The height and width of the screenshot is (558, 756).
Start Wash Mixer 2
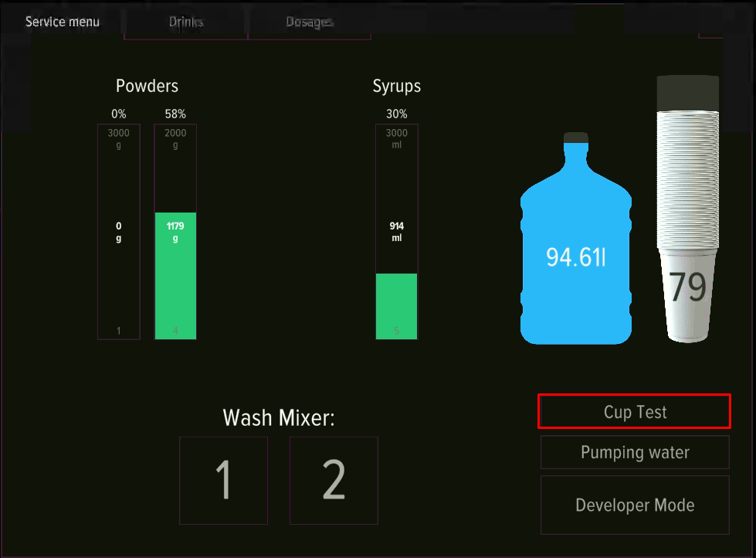(x=334, y=480)
